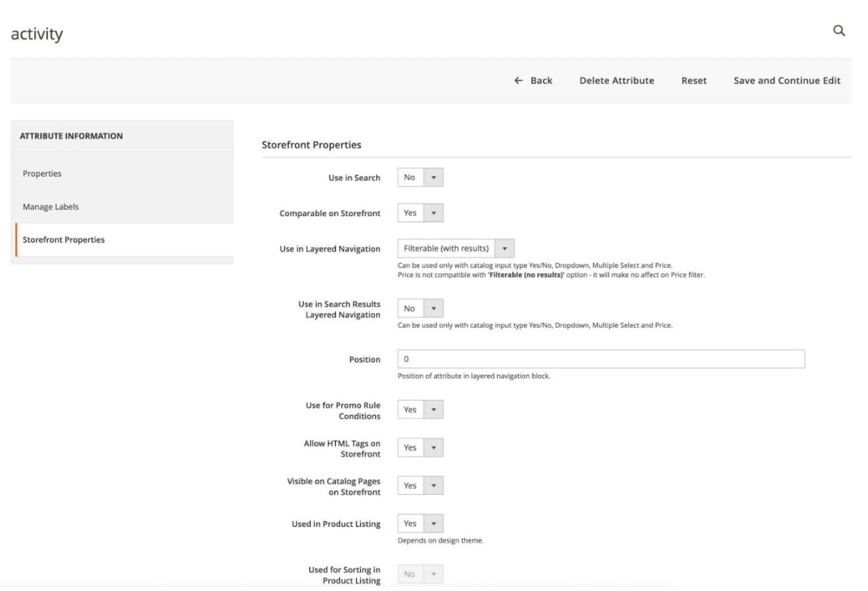Open the Properties tab in sidebar
This screenshot has height=591, width=868.
coord(42,173)
